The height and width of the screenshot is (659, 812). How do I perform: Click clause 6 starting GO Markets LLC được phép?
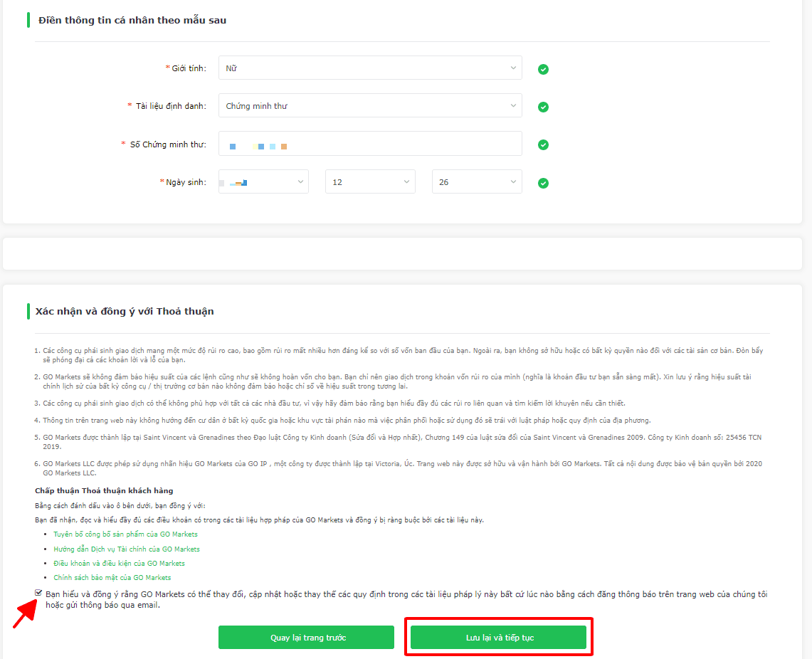tap(402, 468)
